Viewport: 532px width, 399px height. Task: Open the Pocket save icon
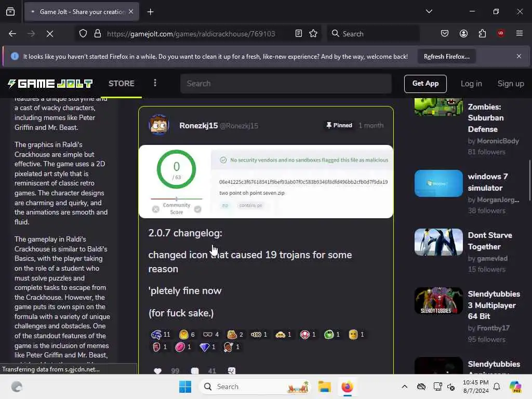445,34
